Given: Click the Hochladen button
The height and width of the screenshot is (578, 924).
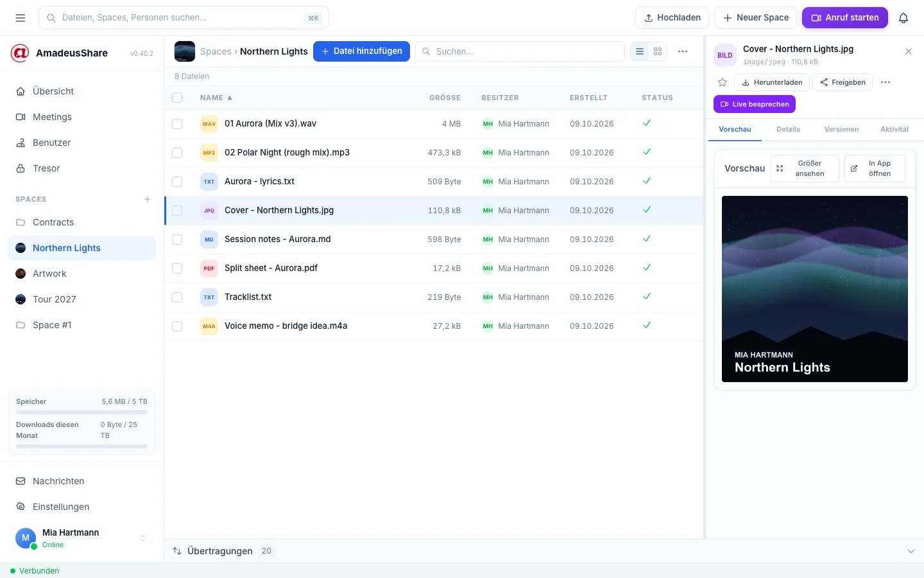Looking at the screenshot, I should pos(672,18).
